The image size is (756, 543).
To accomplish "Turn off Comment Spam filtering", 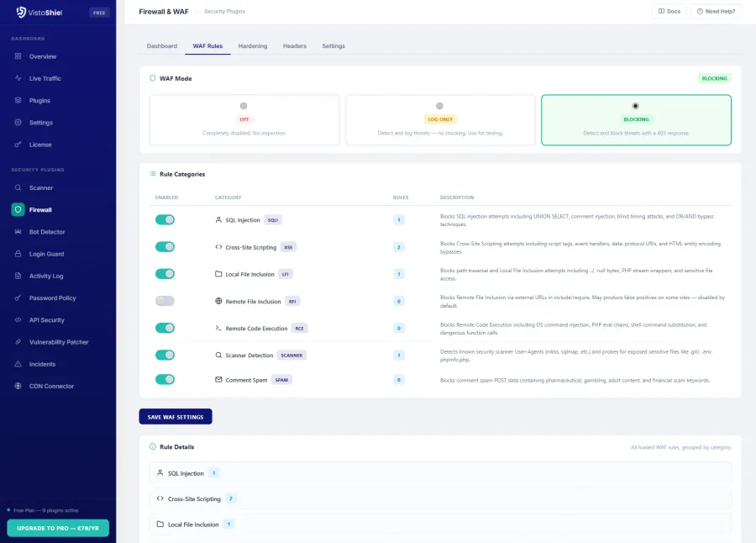I will point(165,378).
